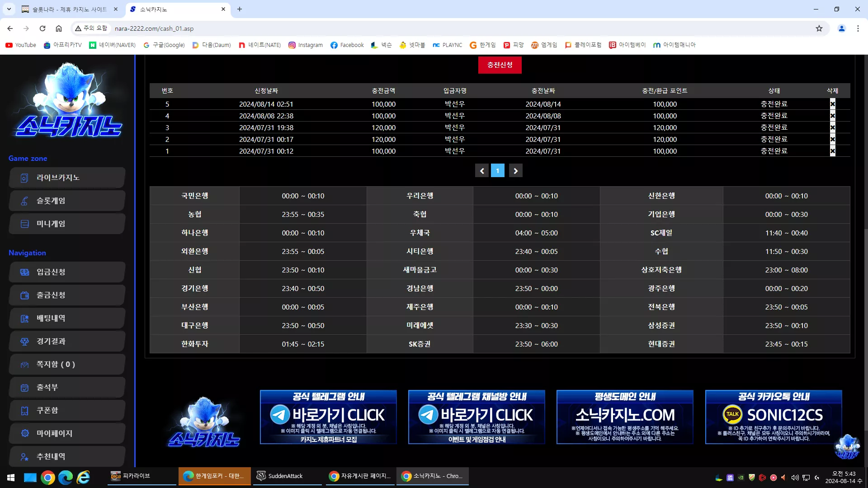
Task: Switch to the 슬롯나라 browser tab
Action: [x=70, y=9]
